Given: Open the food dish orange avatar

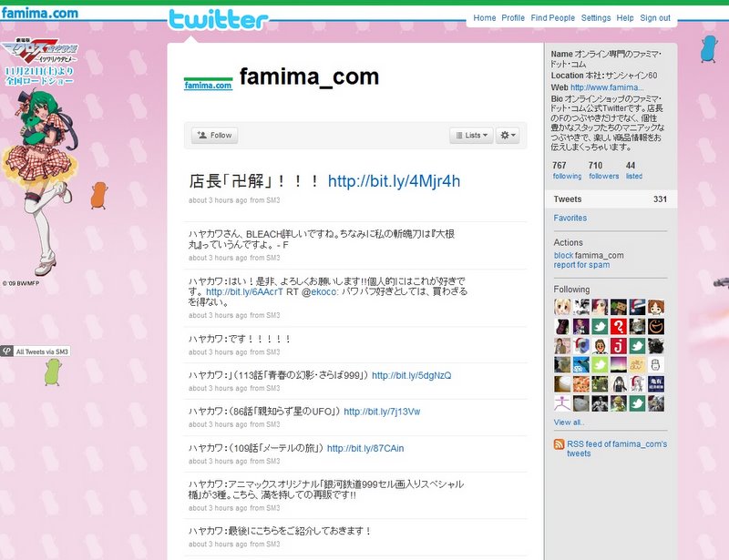Looking at the screenshot, I should click(x=581, y=384).
